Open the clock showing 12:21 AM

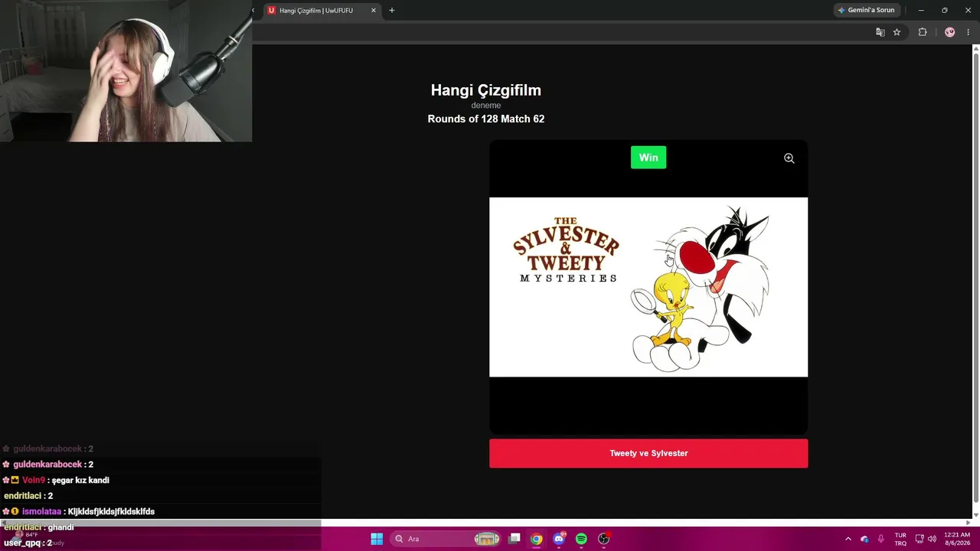click(x=957, y=539)
